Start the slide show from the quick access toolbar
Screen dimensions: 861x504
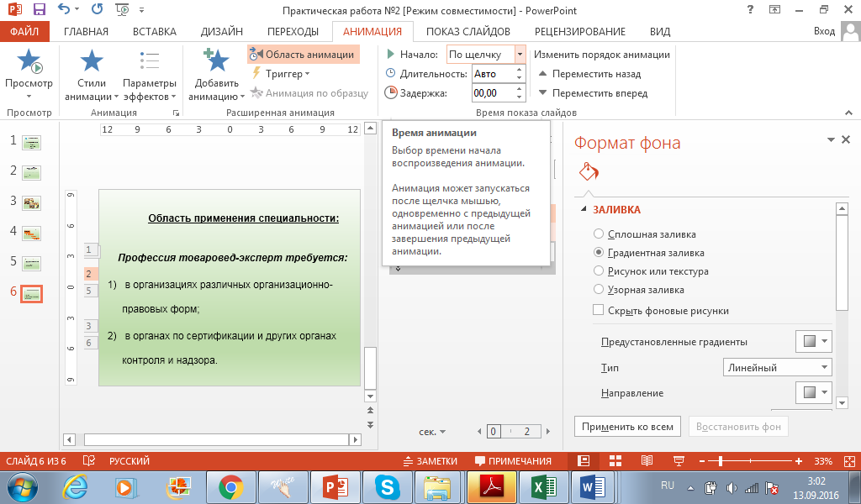[122, 9]
